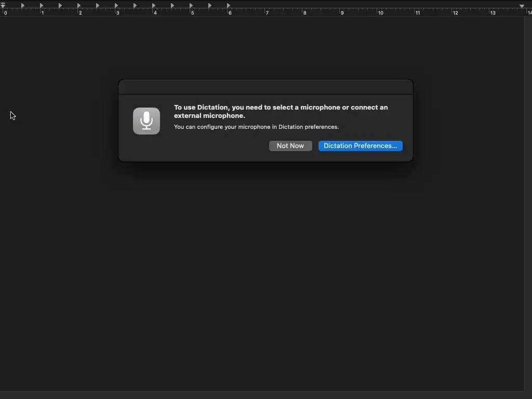The image size is (532, 399).
Task: Click the ruler number 13
Action: [493, 13]
